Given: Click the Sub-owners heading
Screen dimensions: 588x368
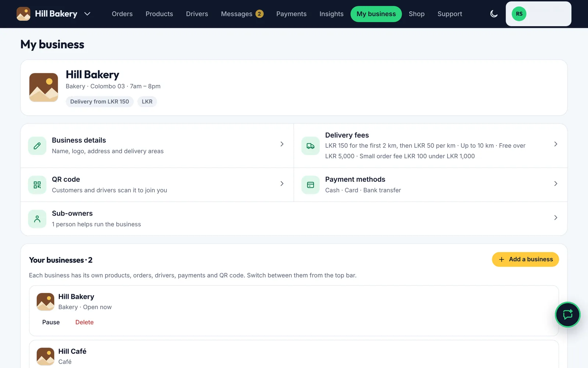Looking at the screenshot, I should 72,213.
